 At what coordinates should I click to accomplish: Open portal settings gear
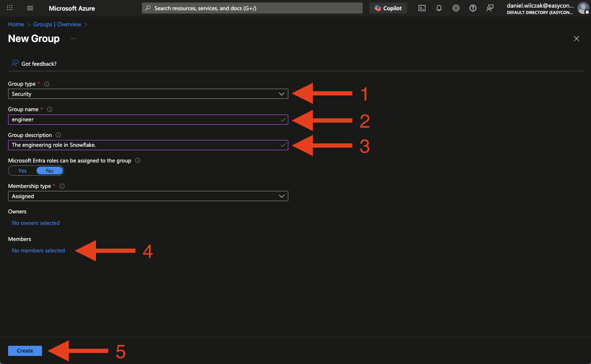coord(456,8)
